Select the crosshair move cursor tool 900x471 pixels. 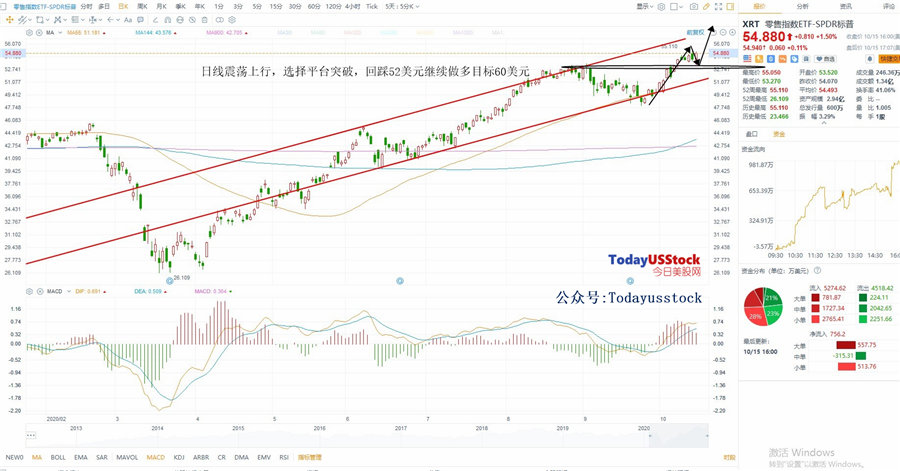10,20
